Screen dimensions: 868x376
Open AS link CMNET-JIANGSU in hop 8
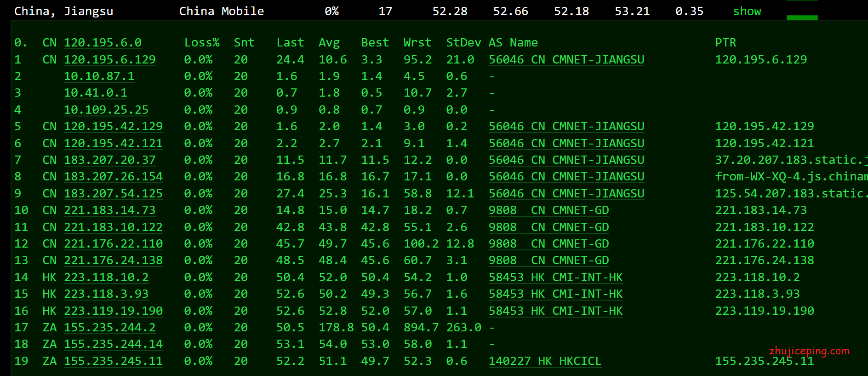point(566,177)
